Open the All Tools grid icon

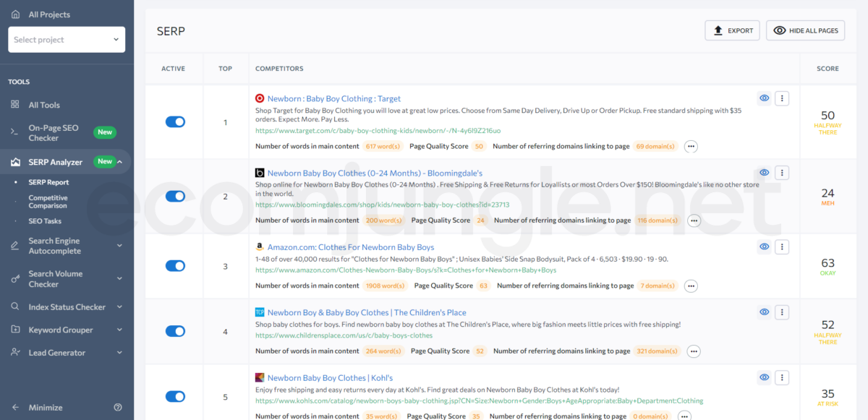tap(15, 105)
